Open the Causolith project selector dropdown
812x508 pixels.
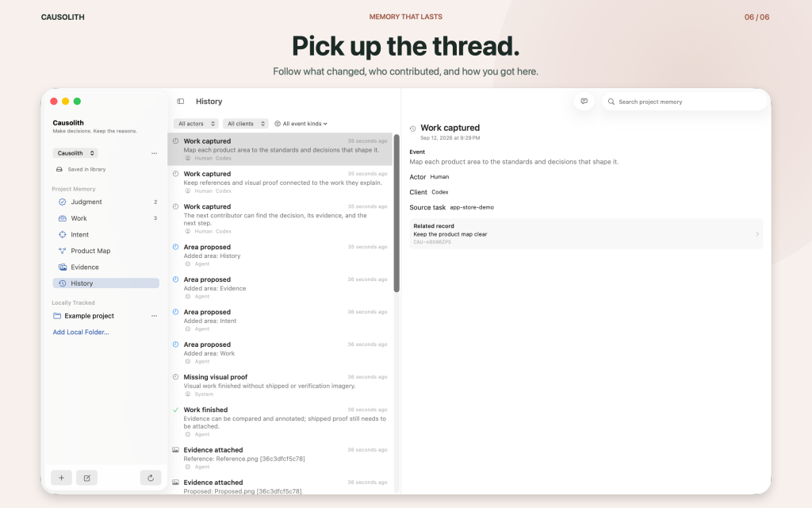pos(75,153)
